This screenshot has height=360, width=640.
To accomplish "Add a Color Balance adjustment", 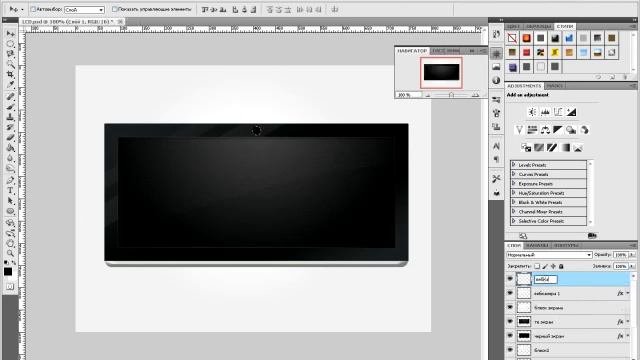I will [x=545, y=130].
